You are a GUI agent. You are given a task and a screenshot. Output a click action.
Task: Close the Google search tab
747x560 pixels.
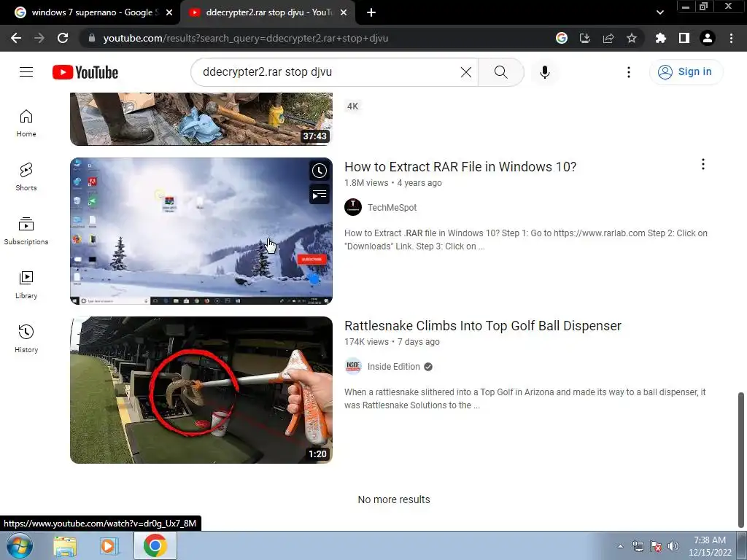tap(169, 12)
